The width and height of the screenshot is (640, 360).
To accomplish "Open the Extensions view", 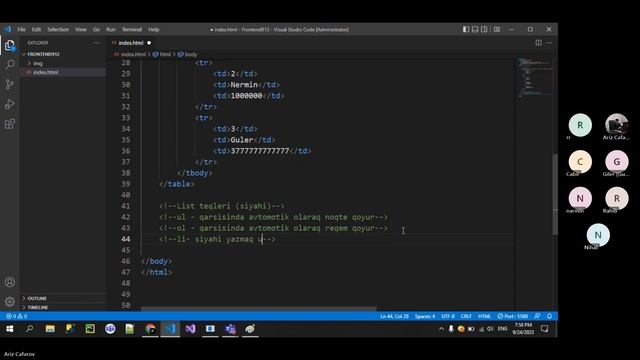I will 10,124.
